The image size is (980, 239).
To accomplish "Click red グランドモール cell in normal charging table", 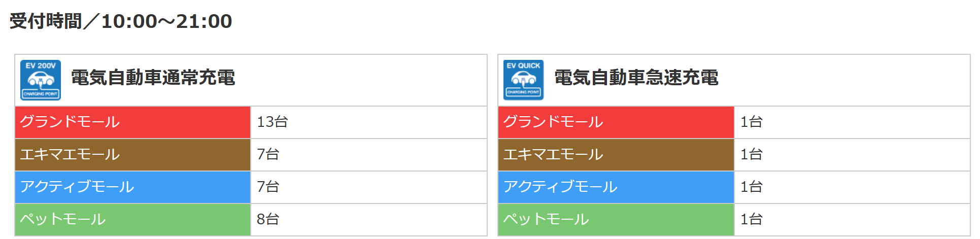I will click(132, 122).
